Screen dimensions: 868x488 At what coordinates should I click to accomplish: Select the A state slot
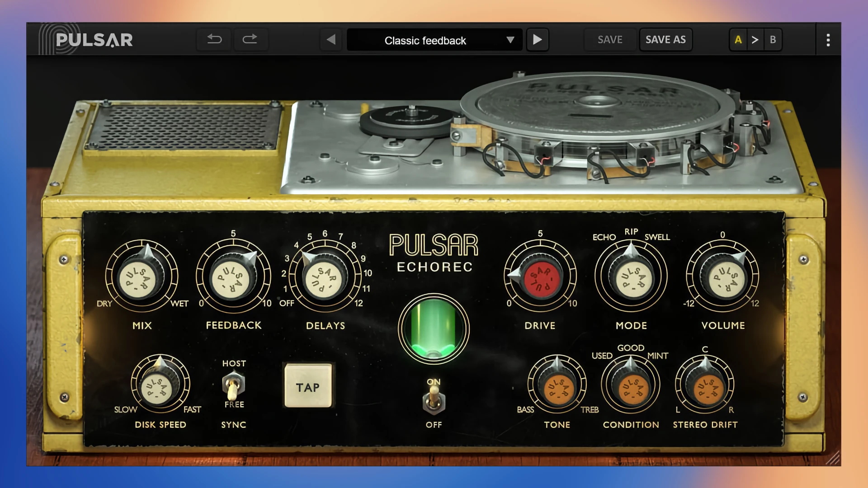coord(738,40)
